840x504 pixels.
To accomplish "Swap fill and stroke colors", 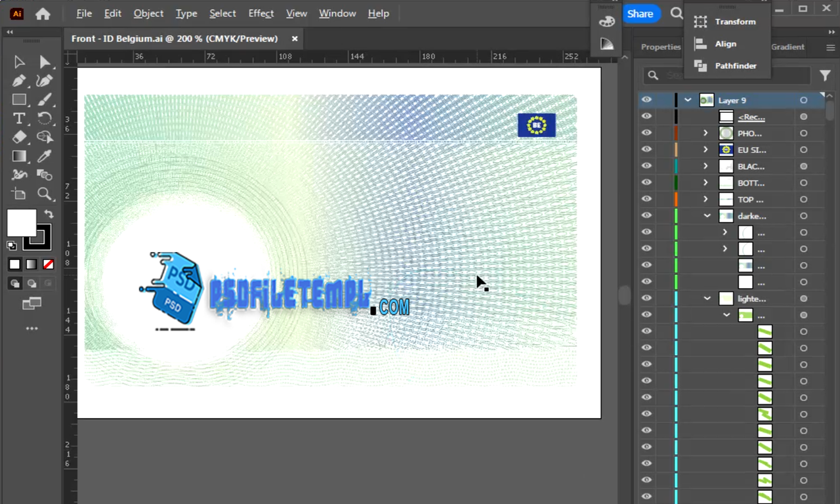I will (x=49, y=214).
